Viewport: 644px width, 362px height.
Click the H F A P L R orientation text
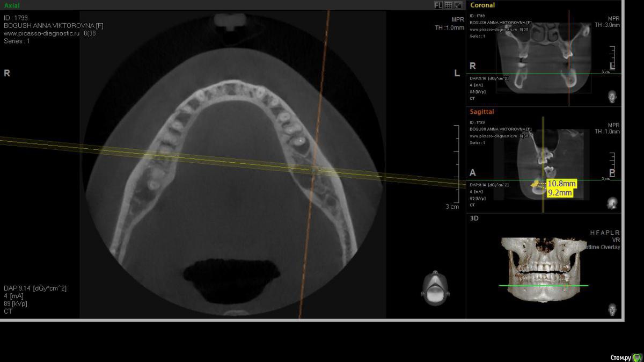(605, 233)
